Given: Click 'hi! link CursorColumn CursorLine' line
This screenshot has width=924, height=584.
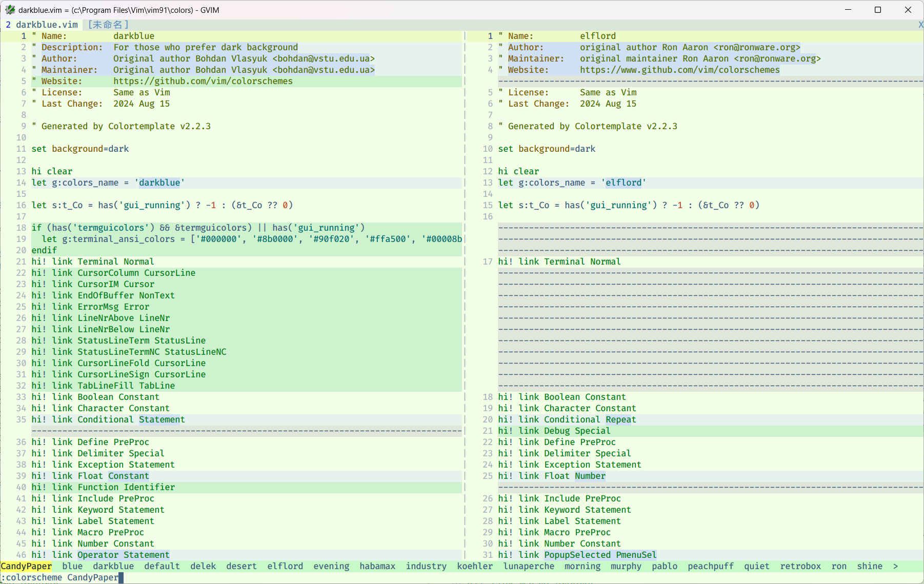Looking at the screenshot, I should (113, 273).
